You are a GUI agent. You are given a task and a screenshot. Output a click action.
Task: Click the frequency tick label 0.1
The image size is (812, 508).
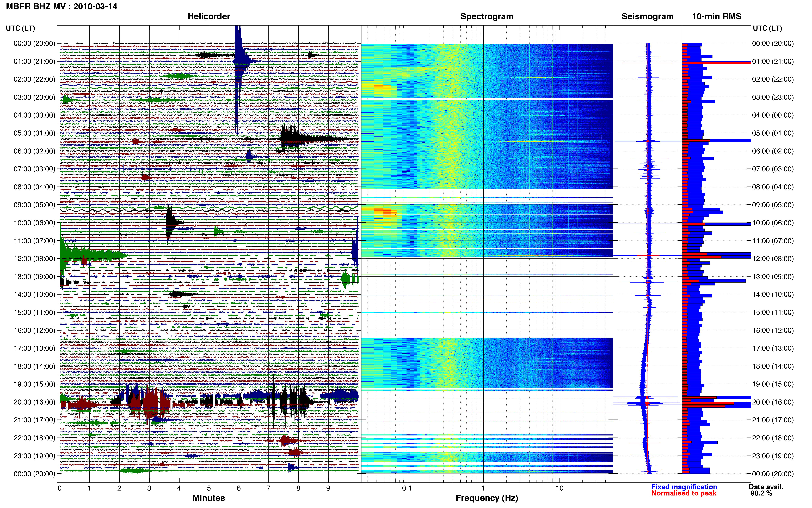[407, 488]
